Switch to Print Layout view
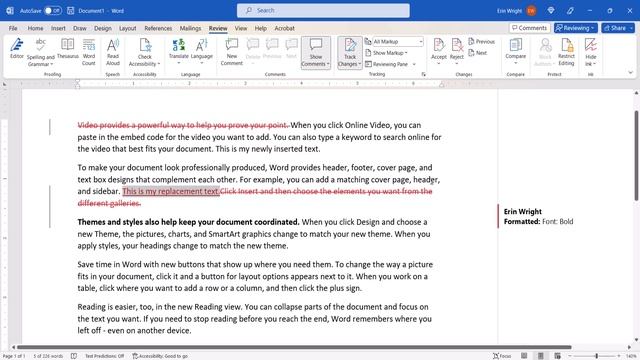The image size is (640, 360). coord(540,356)
